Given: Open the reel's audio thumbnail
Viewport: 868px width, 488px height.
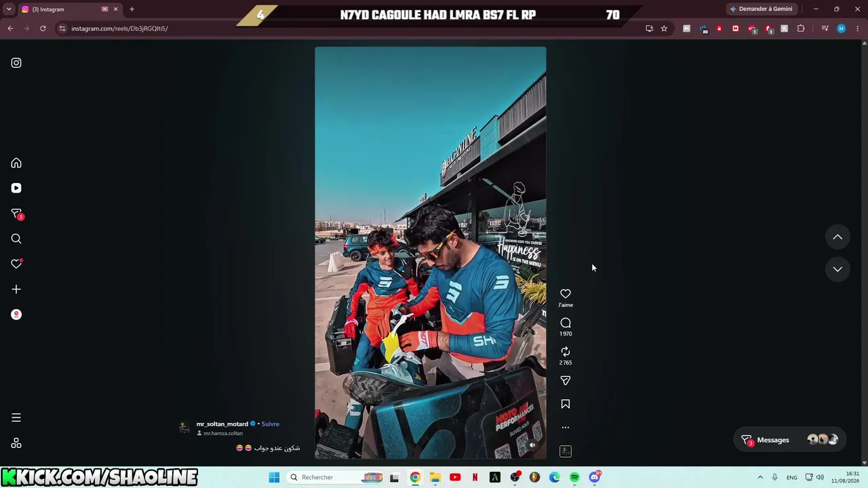Looking at the screenshot, I should pyautogui.click(x=566, y=451).
